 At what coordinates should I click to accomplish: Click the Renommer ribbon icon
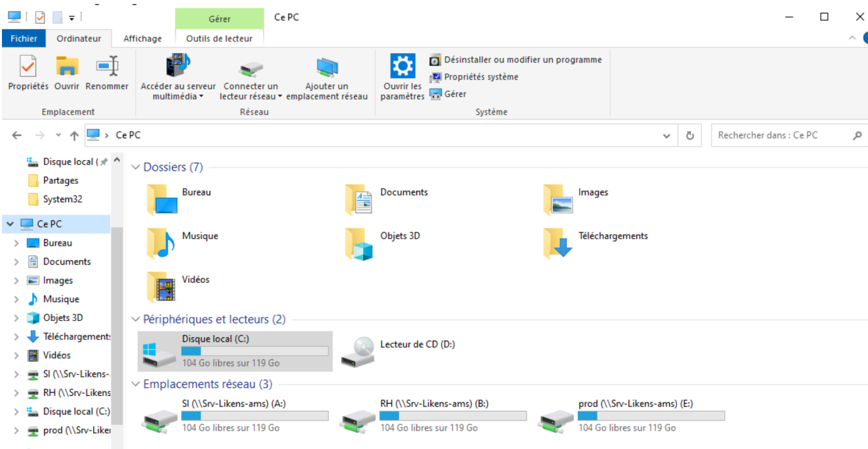coord(107,66)
